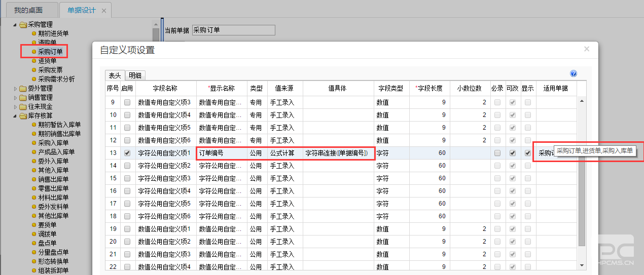Switch to the 明细 tab
The height and width of the screenshot is (275, 644).
click(135, 75)
